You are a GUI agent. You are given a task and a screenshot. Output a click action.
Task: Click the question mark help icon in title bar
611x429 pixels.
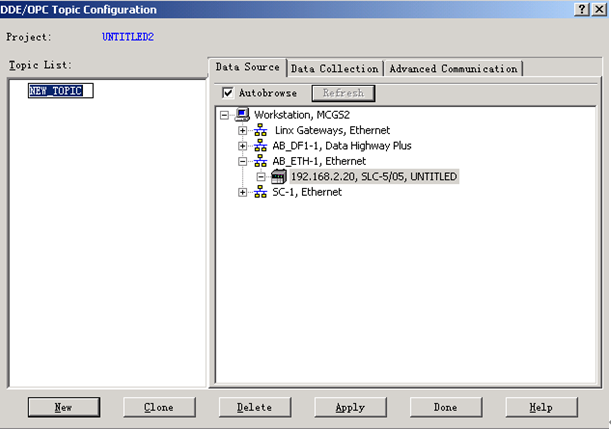click(581, 9)
